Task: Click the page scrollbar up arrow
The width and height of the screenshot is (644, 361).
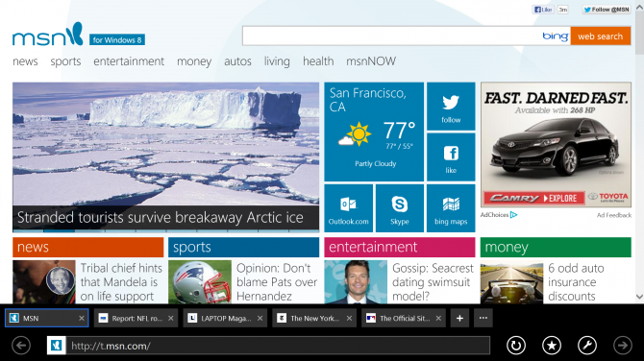Action: pyautogui.click(x=639, y=6)
